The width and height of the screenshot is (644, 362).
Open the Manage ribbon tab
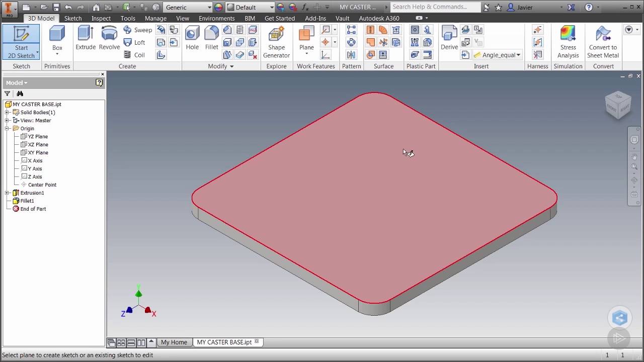[x=155, y=18]
